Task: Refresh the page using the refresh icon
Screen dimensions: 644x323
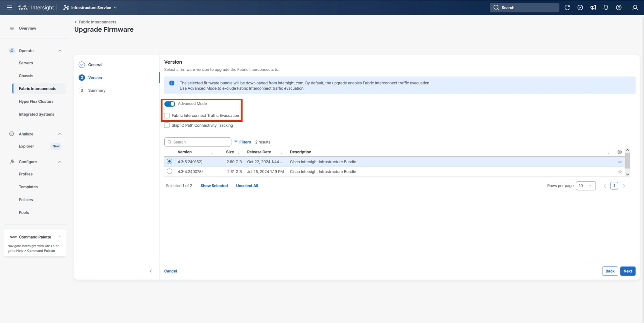Action: tap(567, 7)
